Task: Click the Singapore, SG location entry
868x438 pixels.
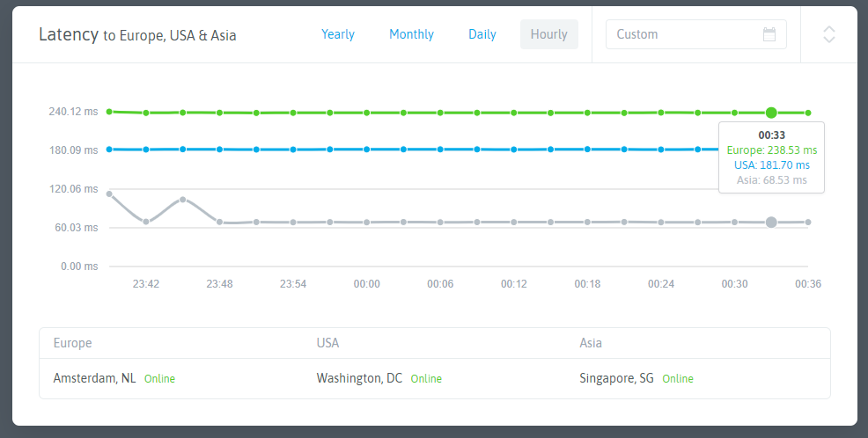Action: click(616, 378)
